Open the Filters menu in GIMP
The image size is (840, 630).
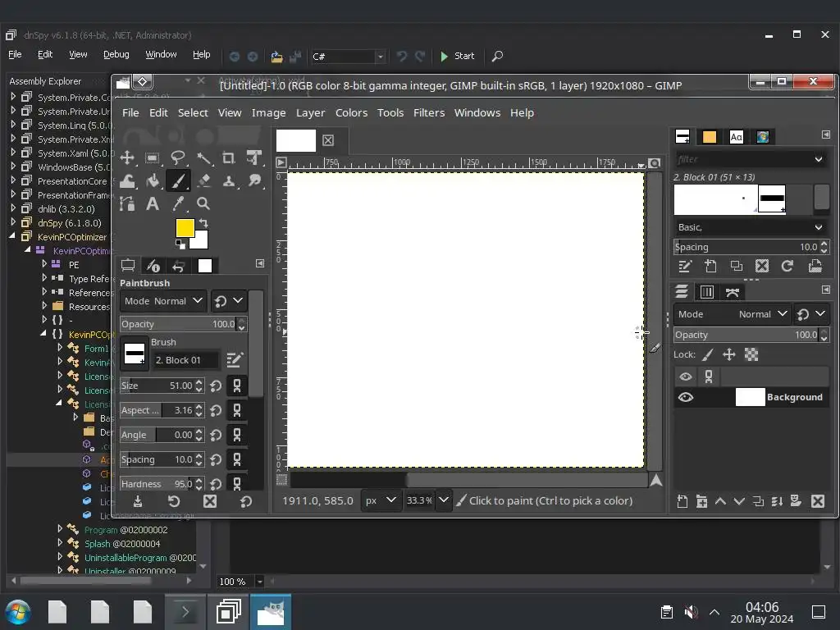click(x=428, y=113)
